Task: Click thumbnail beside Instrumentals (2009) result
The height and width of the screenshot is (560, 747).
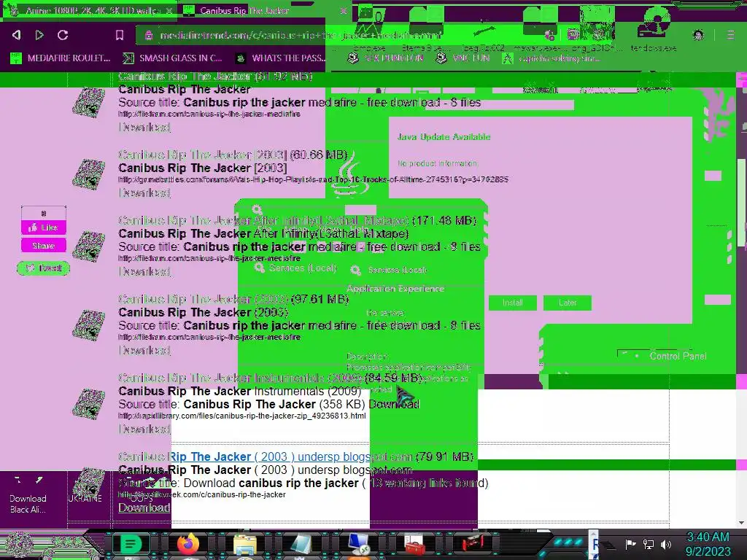Action: tap(88, 404)
